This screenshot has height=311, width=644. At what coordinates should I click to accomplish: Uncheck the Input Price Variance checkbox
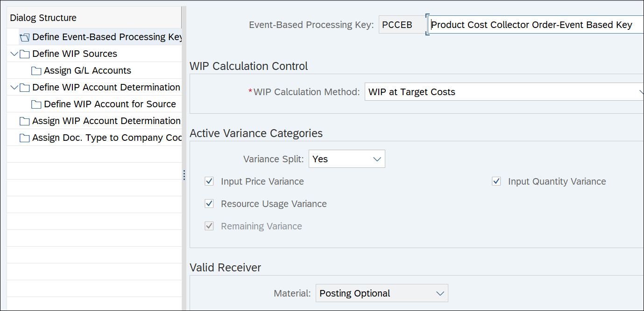(209, 181)
